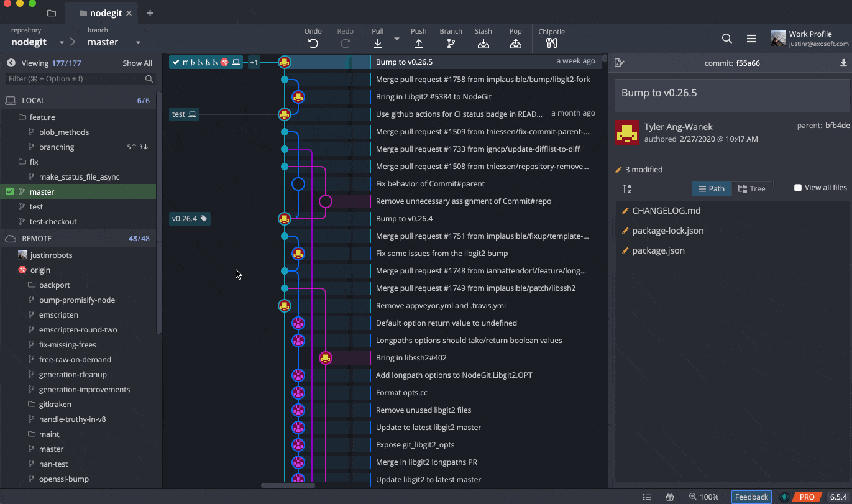Screen dimensions: 852x504
Task: Select the commit node for Fix behavior of Commit#parent
Action: [x=298, y=184]
